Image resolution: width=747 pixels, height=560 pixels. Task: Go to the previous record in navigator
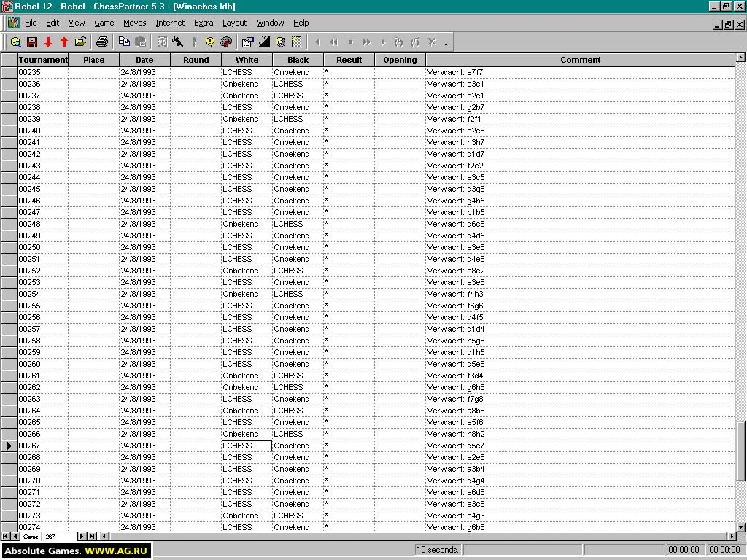coord(15,537)
